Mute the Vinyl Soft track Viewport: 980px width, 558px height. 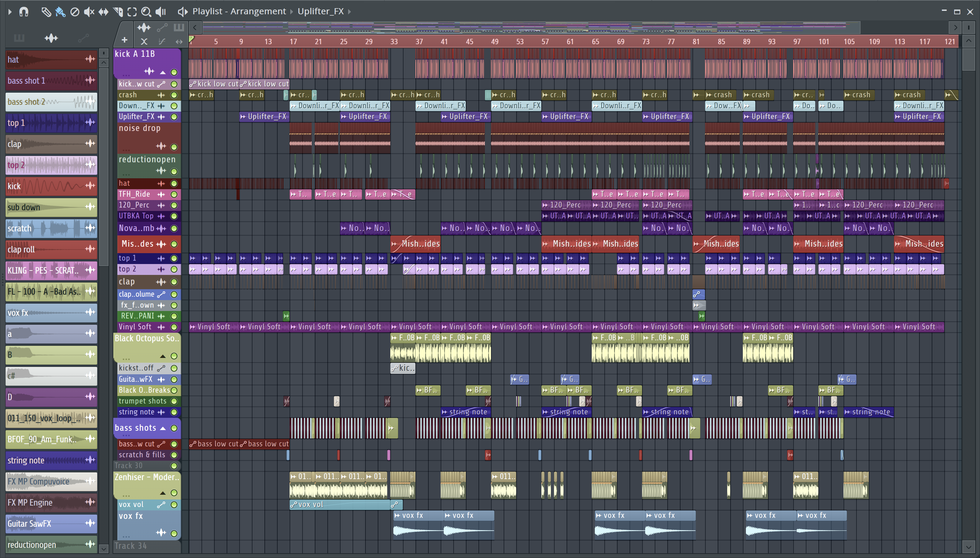click(x=174, y=327)
